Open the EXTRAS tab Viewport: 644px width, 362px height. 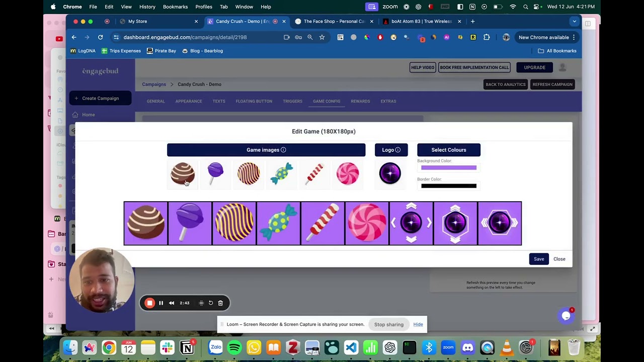click(x=388, y=101)
